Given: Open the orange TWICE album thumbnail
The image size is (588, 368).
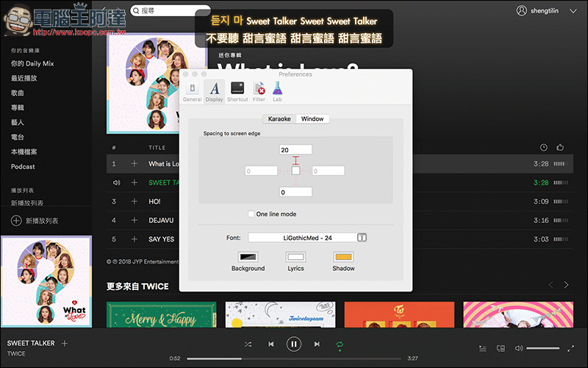Looking at the screenshot, I should coord(399,315).
